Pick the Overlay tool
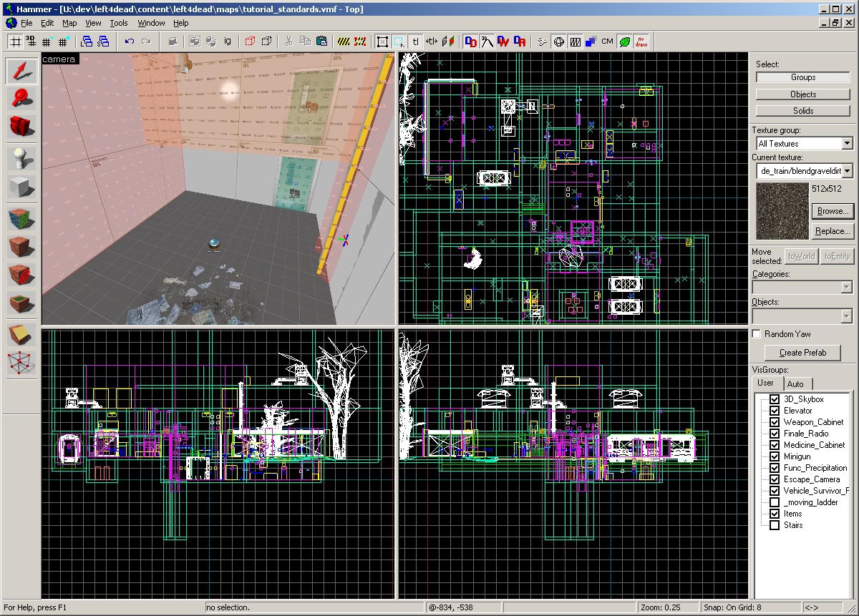Viewport: 859px width, 616px height. coord(21,303)
